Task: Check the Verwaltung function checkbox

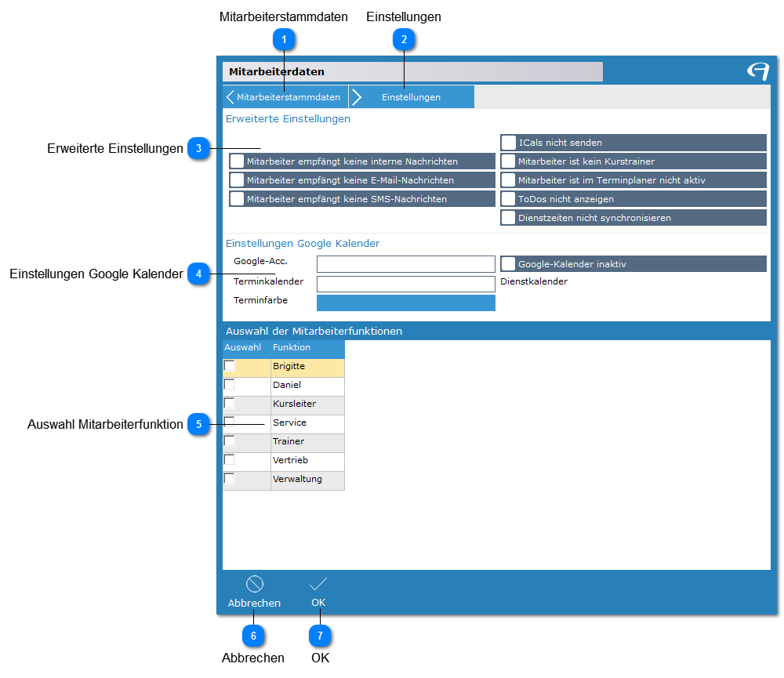Action: [x=230, y=478]
